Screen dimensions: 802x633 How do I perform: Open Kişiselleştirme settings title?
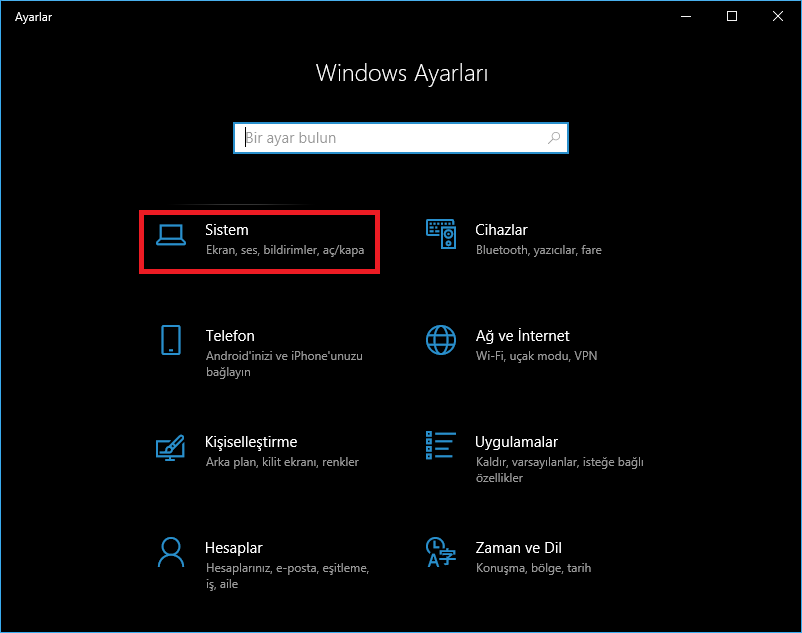pos(251,442)
